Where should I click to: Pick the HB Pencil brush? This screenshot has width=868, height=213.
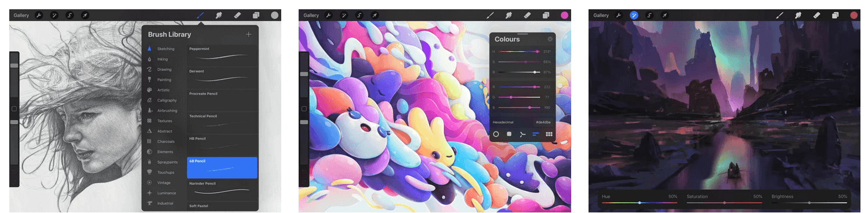[223, 146]
